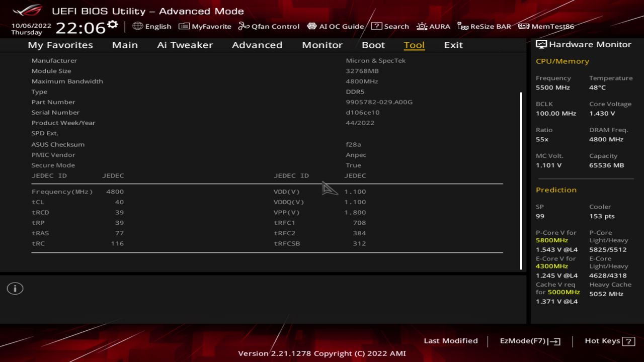The width and height of the screenshot is (644, 362).
Task: Click the English language button
Action: [152, 26]
